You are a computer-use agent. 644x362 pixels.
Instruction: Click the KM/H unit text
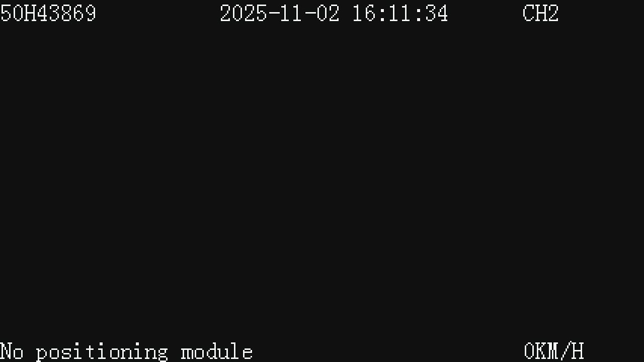tap(560, 351)
